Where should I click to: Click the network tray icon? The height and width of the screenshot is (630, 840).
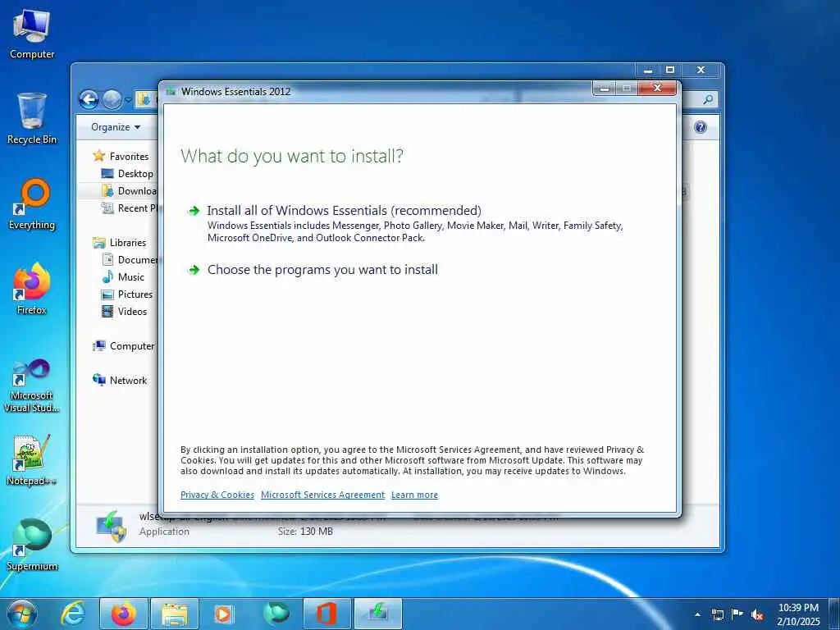point(717,614)
